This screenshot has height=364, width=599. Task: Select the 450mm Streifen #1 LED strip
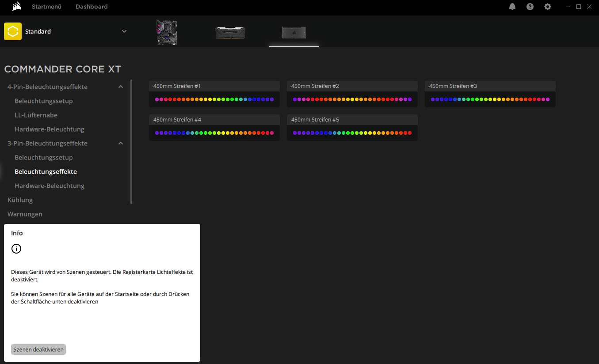[x=214, y=94]
